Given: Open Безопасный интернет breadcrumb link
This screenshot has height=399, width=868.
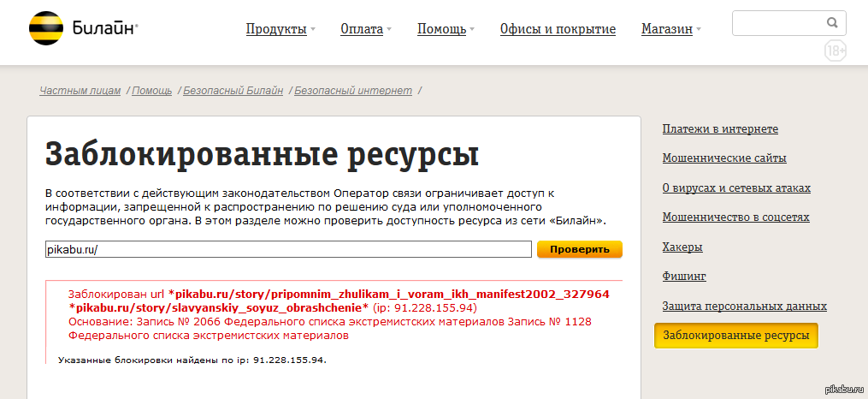Looking at the screenshot, I should pyautogui.click(x=353, y=90).
